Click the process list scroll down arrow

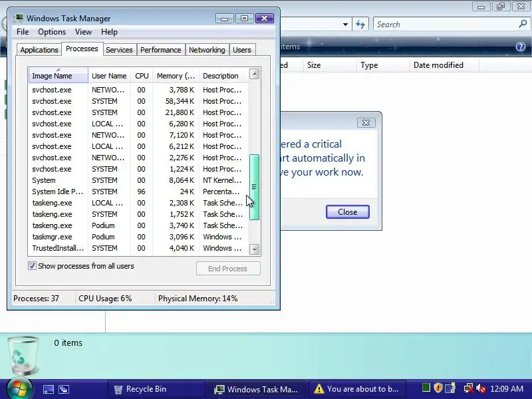pyautogui.click(x=255, y=249)
